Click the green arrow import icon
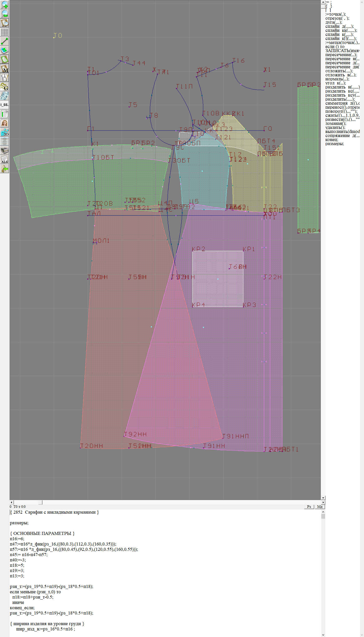Screen dimensions: 364x637 [5, 169]
